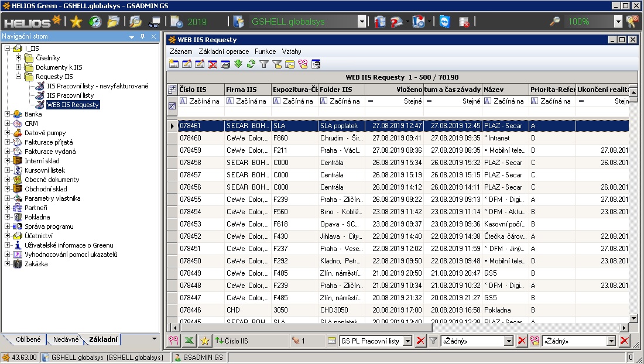This screenshot has width=644, height=364.
Task: Open the 100% zoom dropdown
Action: pyautogui.click(x=618, y=22)
